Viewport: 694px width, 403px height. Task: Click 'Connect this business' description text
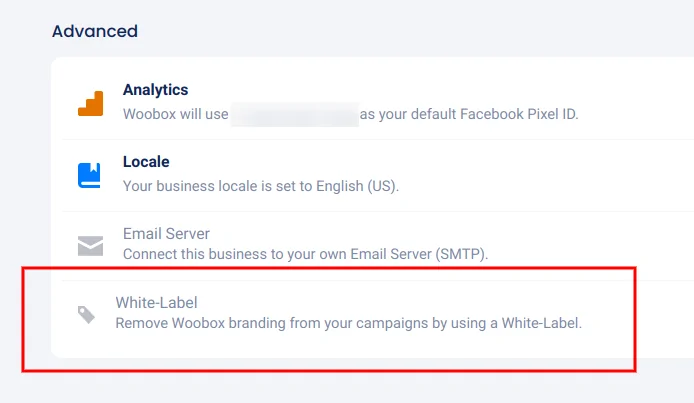click(186, 254)
